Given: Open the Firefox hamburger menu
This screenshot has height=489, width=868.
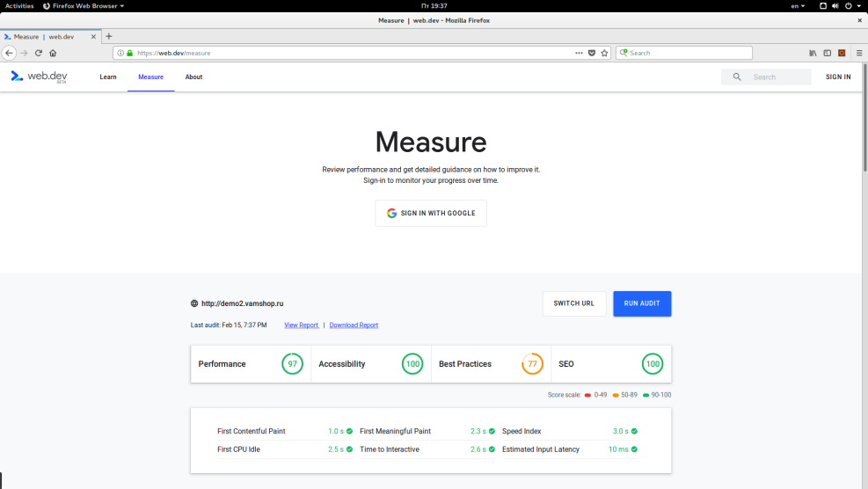Looking at the screenshot, I should [x=858, y=53].
